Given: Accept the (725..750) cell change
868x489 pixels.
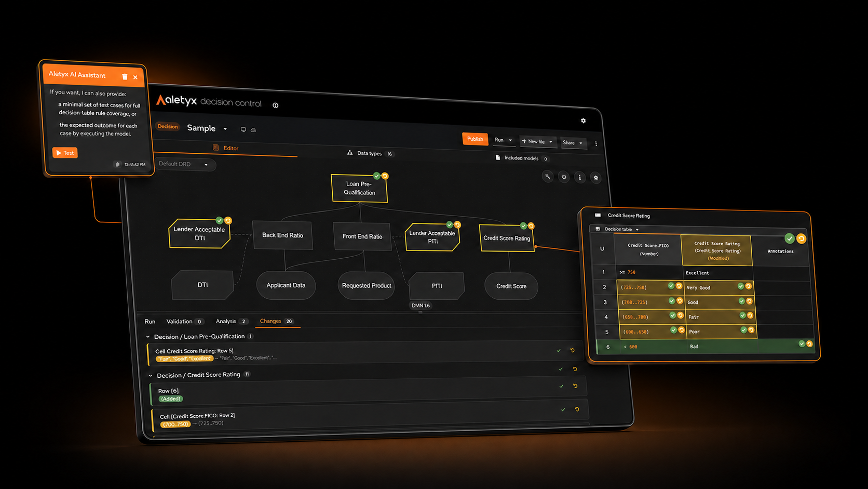Looking at the screenshot, I should point(671,286).
